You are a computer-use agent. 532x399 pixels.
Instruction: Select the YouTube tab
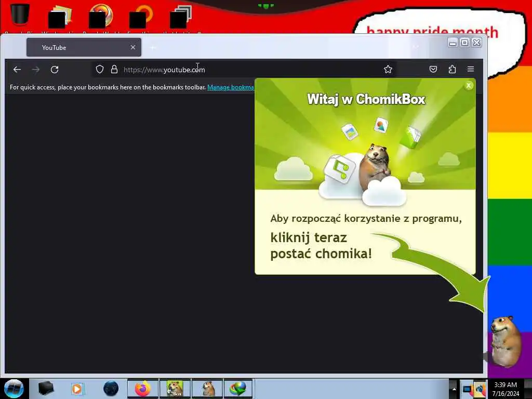84,47
